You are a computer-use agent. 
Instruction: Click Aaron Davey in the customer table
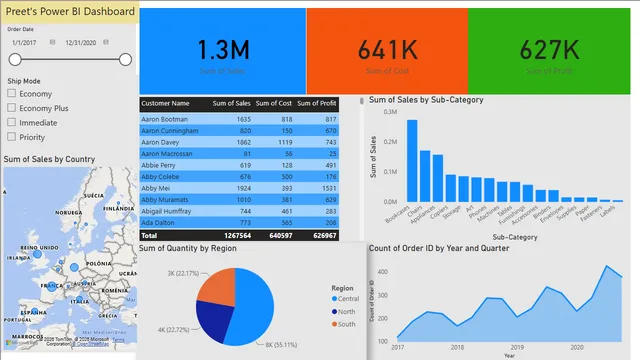pyautogui.click(x=160, y=142)
